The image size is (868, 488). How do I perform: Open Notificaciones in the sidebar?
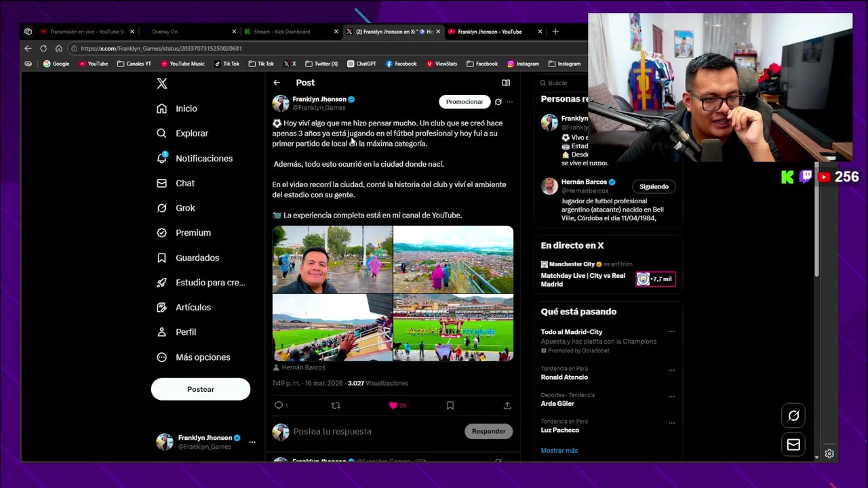[195, 159]
